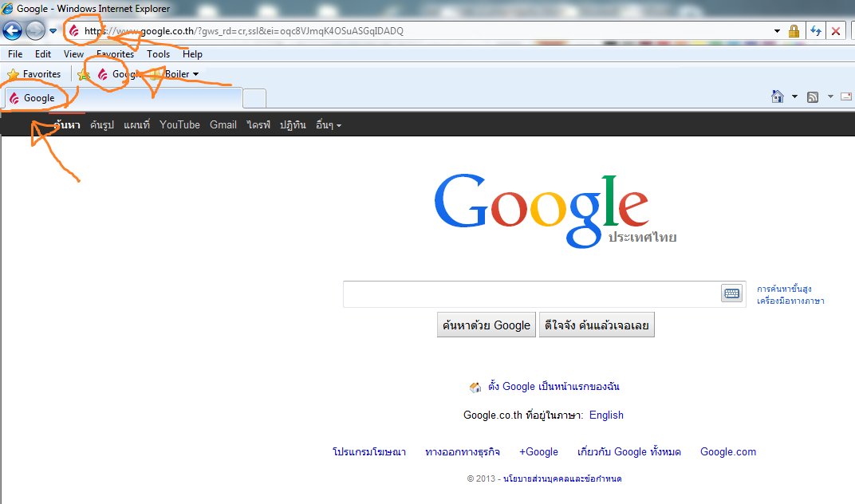Screen dimensions: 855x504
Task: Open ไดรฟ์ Drive link
Action: tap(258, 125)
